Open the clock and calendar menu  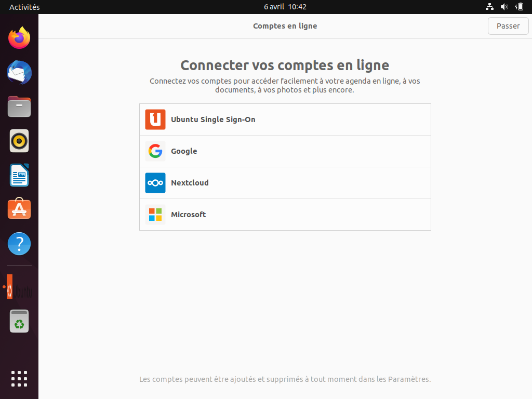coord(285,7)
